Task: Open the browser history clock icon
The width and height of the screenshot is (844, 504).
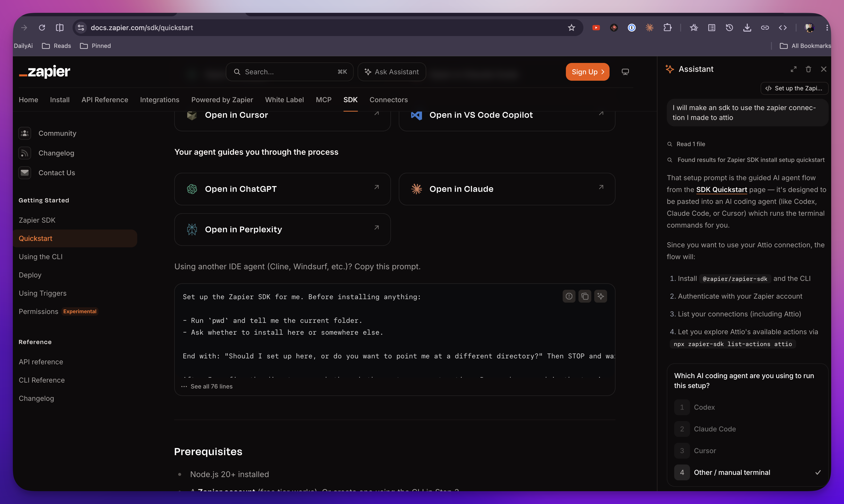Action: [x=729, y=27]
